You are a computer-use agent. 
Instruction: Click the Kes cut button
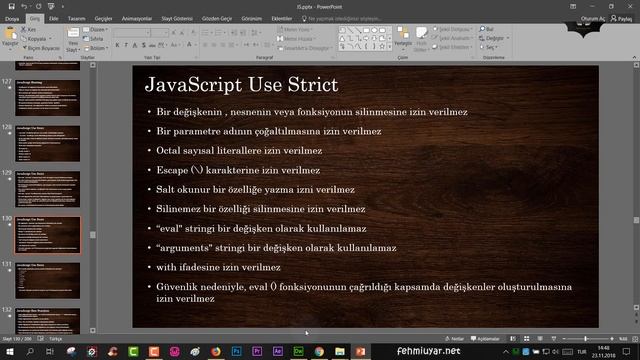click(x=29, y=29)
